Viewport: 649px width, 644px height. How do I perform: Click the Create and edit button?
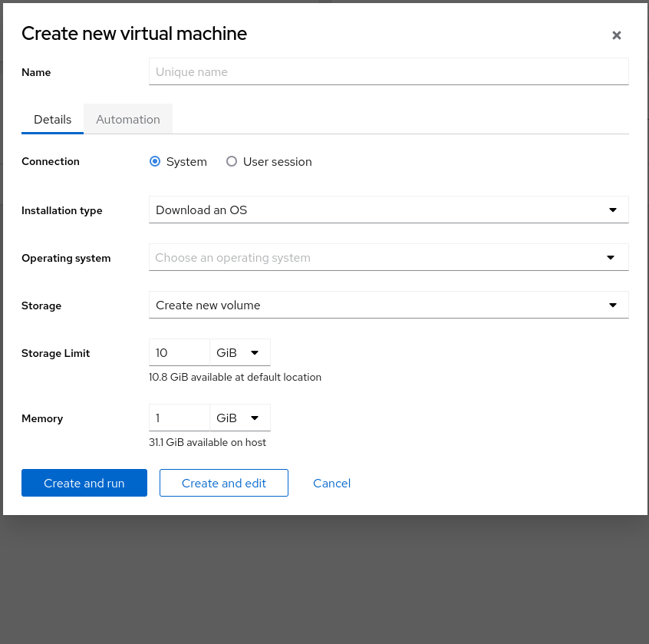coord(224,484)
